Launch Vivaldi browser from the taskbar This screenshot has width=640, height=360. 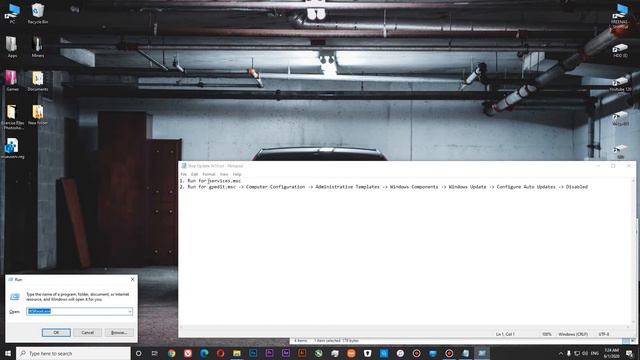[x=188, y=353]
